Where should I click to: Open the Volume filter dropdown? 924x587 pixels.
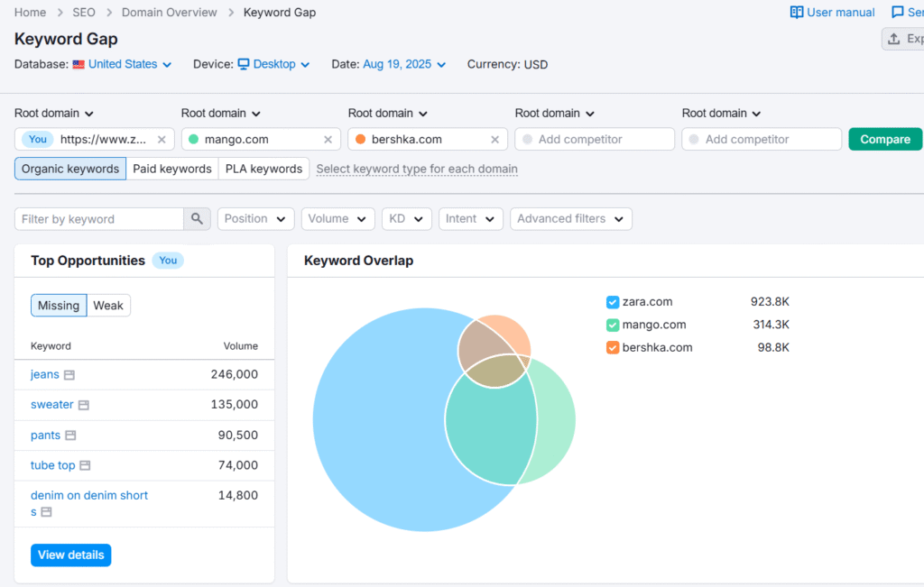tap(337, 219)
